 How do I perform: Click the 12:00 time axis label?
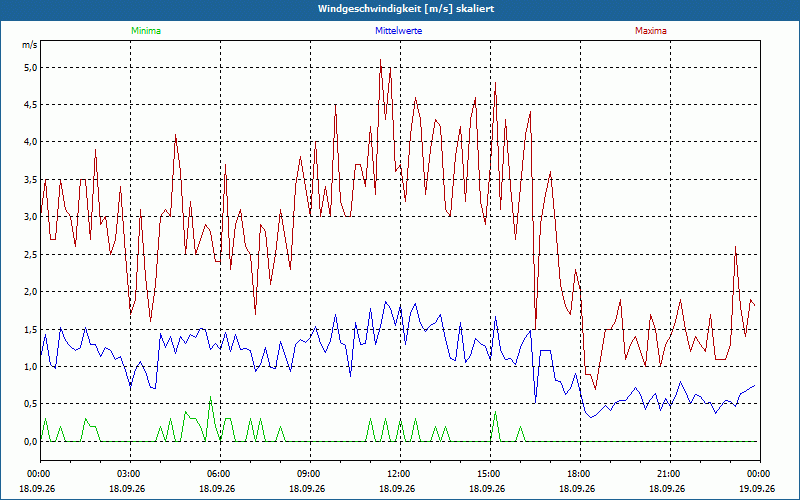pyautogui.click(x=400, y=474)
